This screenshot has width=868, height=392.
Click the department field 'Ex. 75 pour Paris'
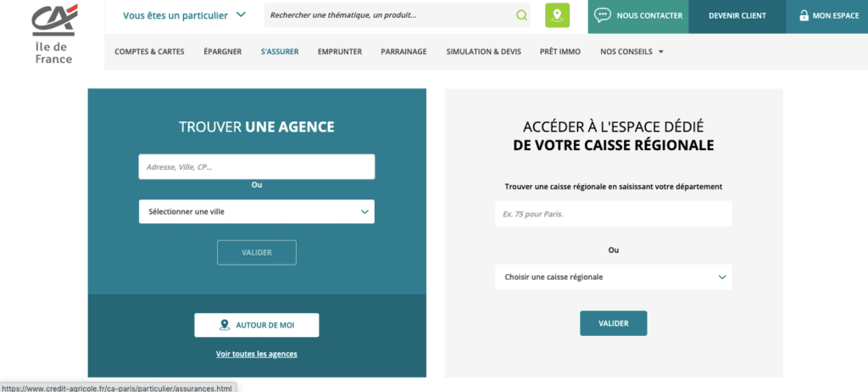(x=612, y=214)
